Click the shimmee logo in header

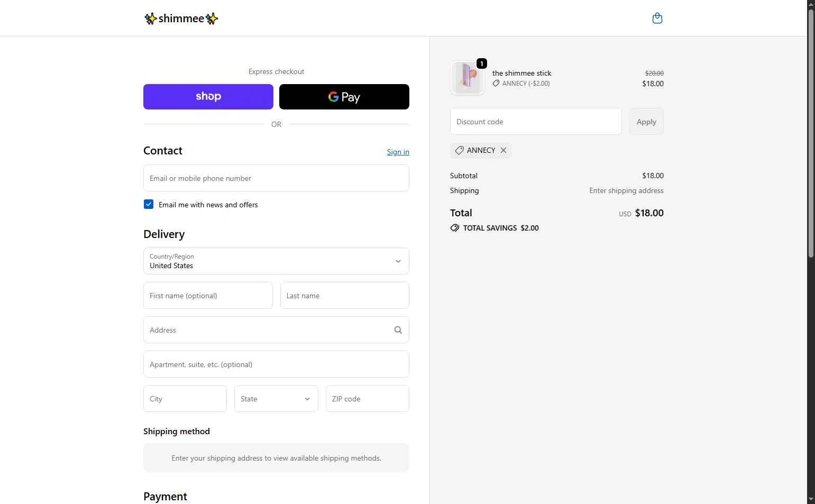coord(181,19)
